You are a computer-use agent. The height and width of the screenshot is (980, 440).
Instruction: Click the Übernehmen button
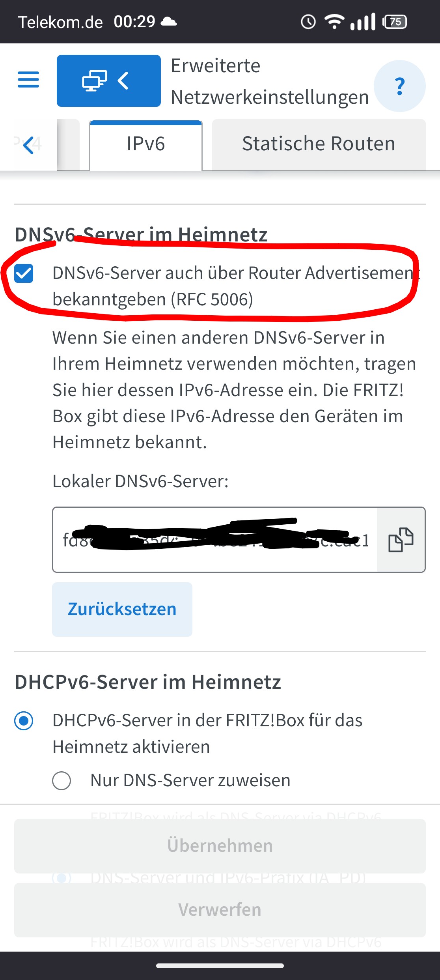click(x=220, y=846)
